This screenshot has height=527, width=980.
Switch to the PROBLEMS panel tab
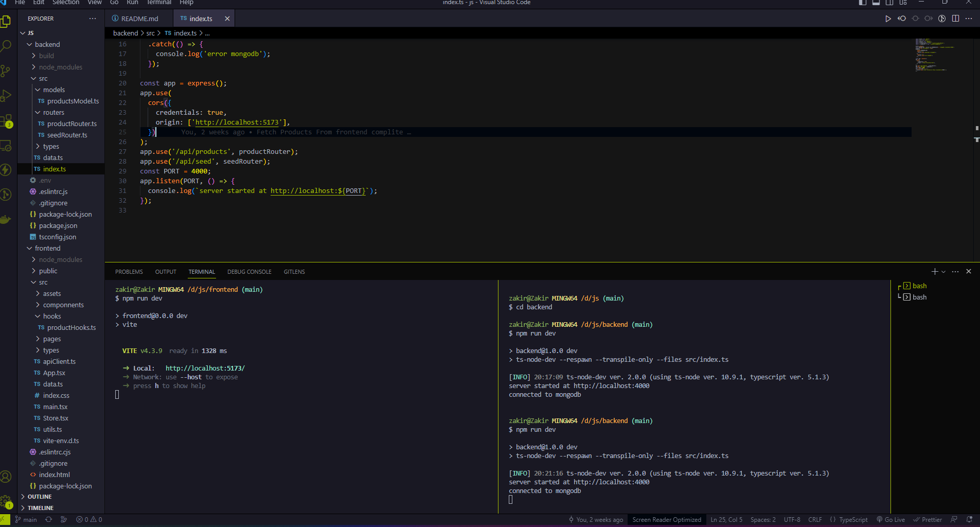pyautogui.click(x=129, y=272)
